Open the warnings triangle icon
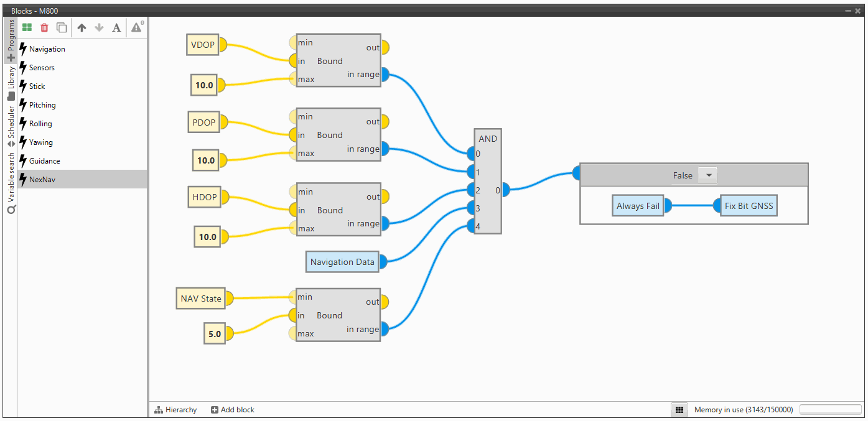868x421 pixels. (136, 27)
